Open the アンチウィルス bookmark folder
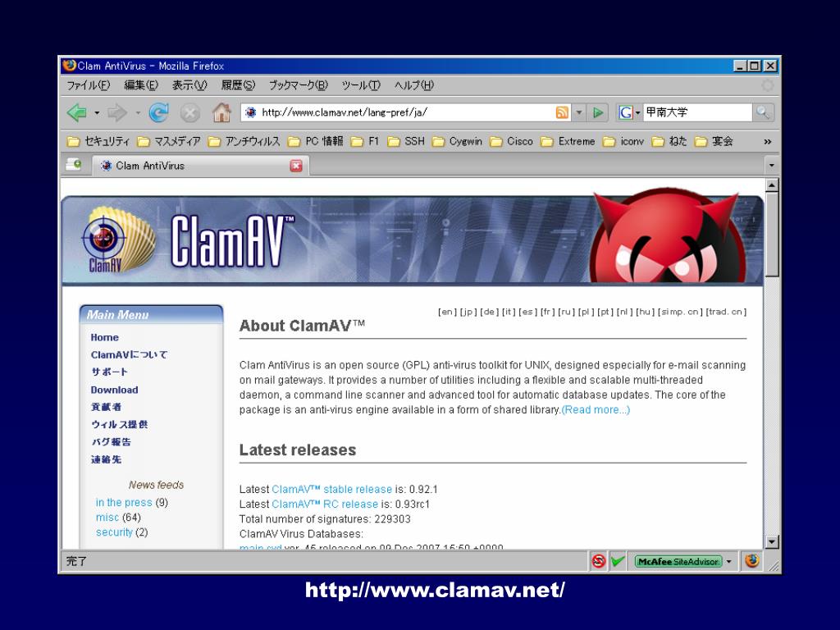The width and height of the screenshot is (840, 630). (x=244, y=141)
